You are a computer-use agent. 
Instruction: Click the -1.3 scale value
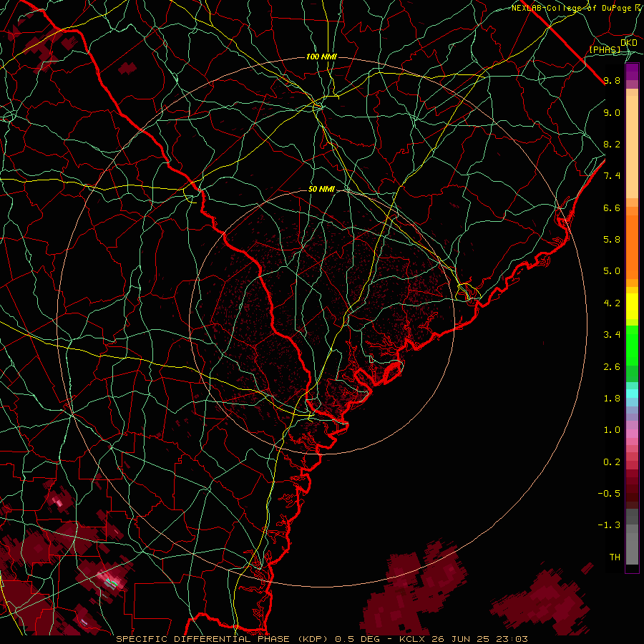pyautogui.click(x=609, y=525)
